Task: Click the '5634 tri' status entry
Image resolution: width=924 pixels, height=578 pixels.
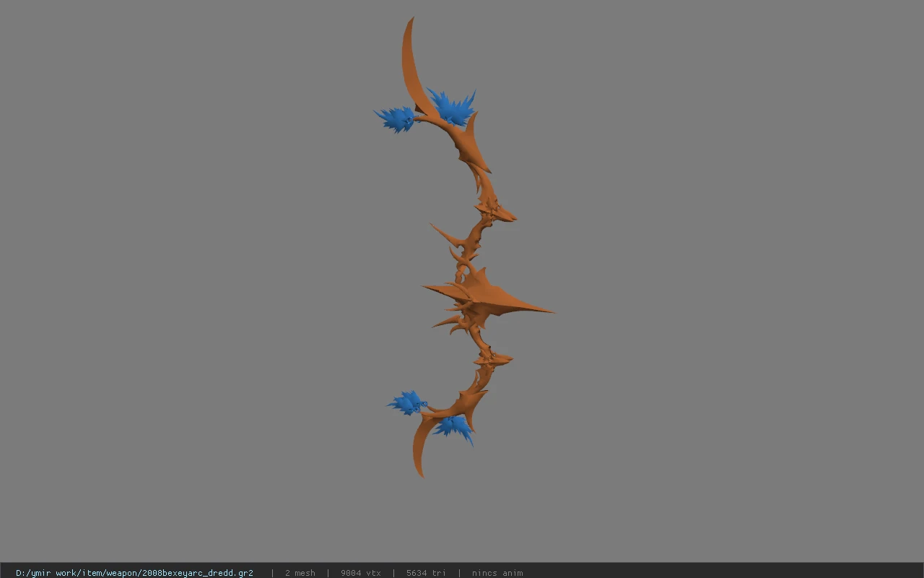Action: point(426,573)
